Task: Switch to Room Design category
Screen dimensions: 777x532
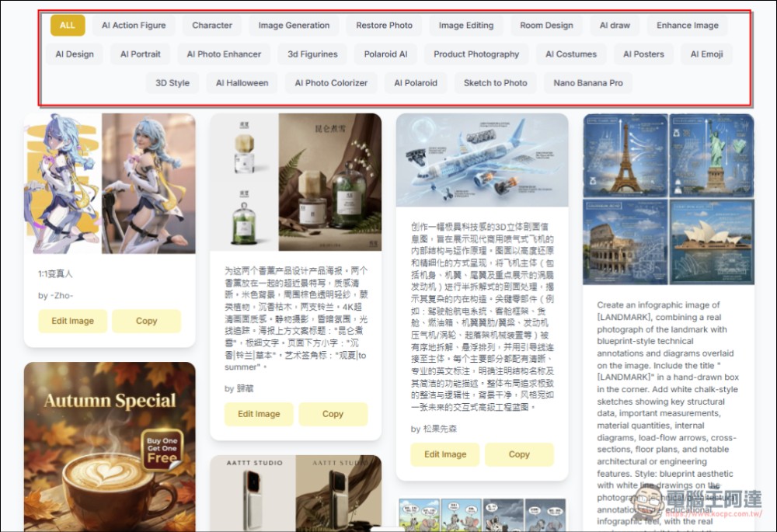Action: coord(546,25)
